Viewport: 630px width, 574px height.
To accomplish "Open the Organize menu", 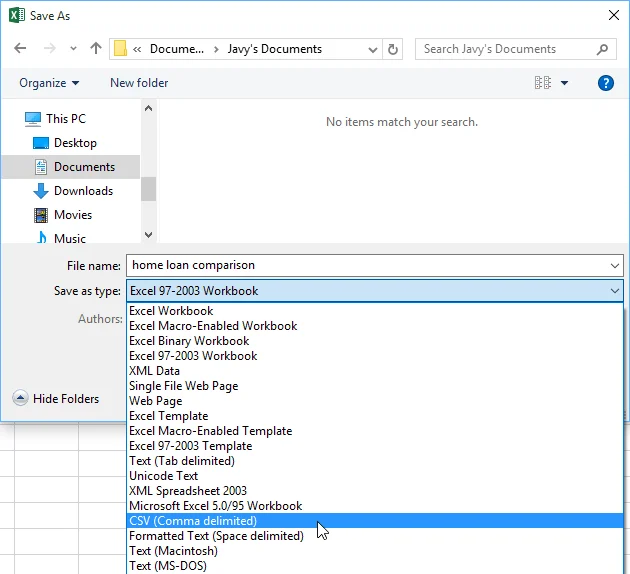I will click(49, 83).
